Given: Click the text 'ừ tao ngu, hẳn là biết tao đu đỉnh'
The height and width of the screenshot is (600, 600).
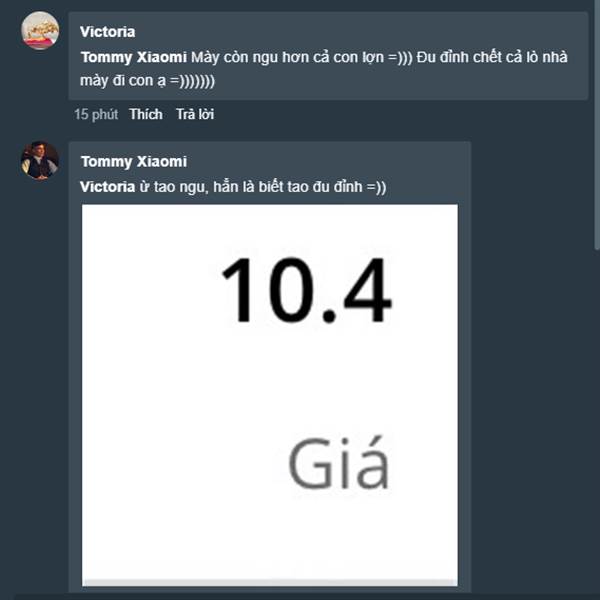Looking at the screenshot, I should (x=251, y=187).
